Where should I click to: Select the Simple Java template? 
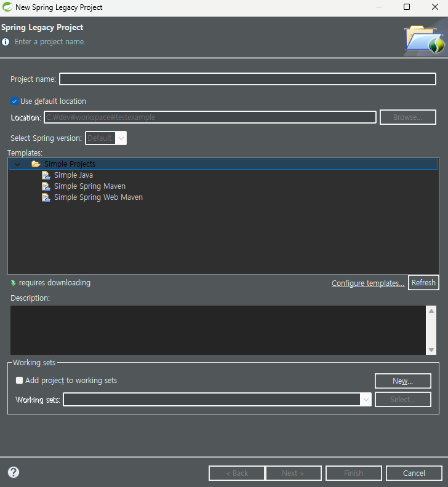tap(73, 175)
